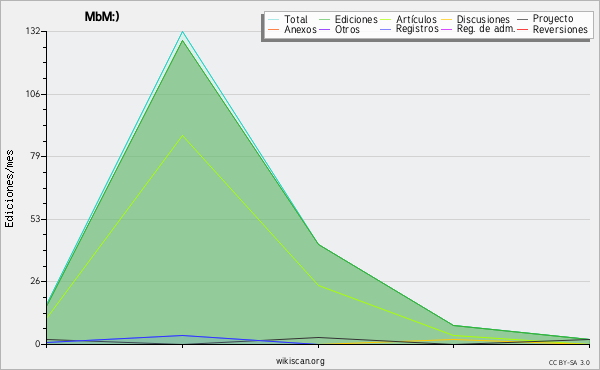
Task: Click the y-axis value 132
Action: (33, 31)
